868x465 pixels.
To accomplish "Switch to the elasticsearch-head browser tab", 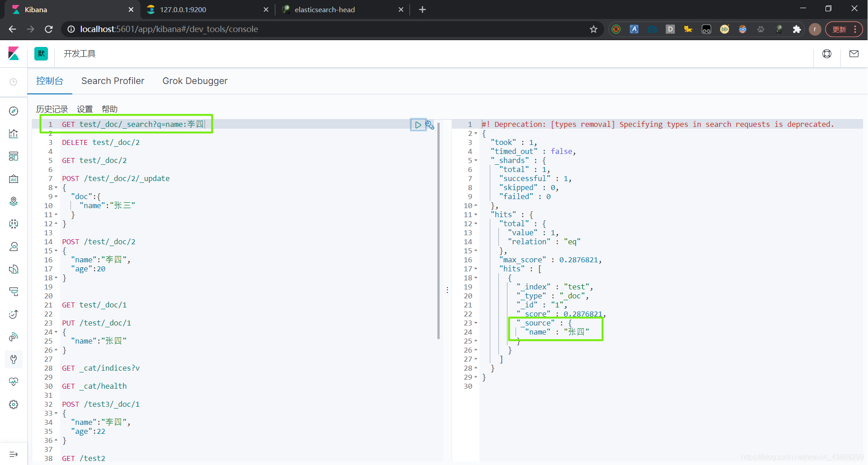I will coord(342,9).
